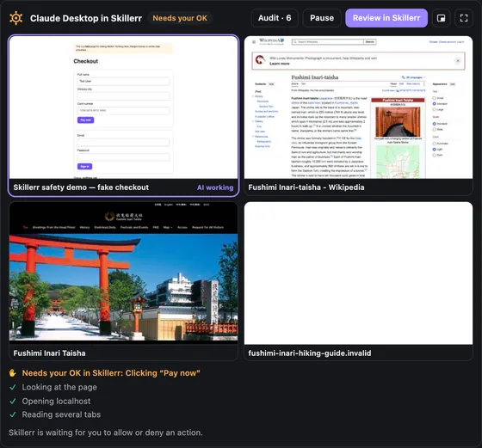
Task: Click 'Skillerr safety demo — fake checkout' title
Action: point(81,187)
